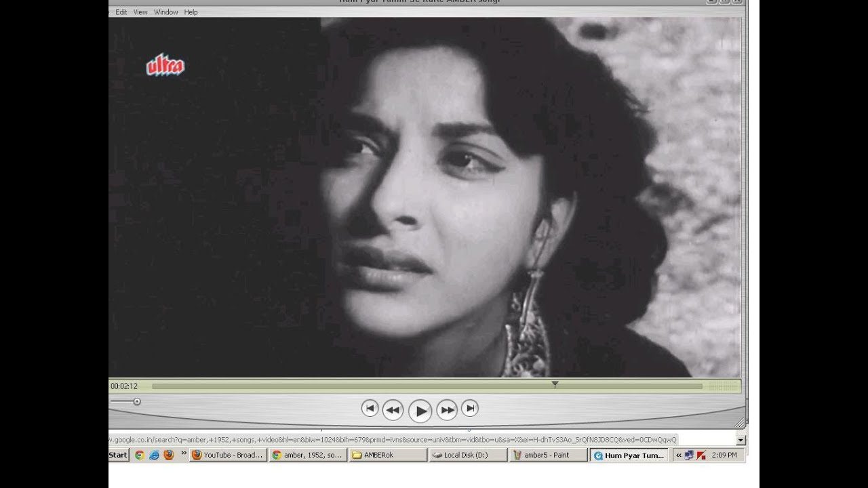
Task: Open the Help menu
Action: click(x=191, y=12)
